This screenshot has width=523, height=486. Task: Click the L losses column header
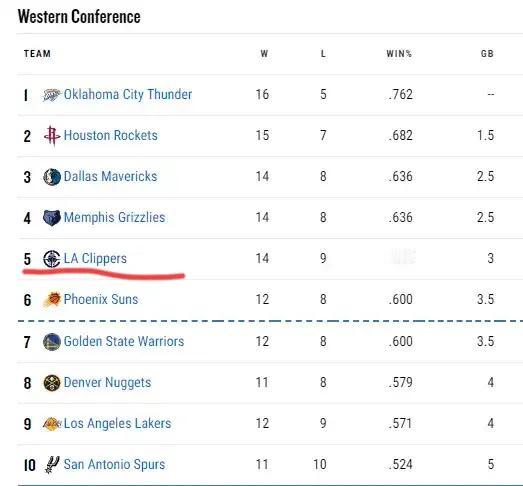coord(323,54)
